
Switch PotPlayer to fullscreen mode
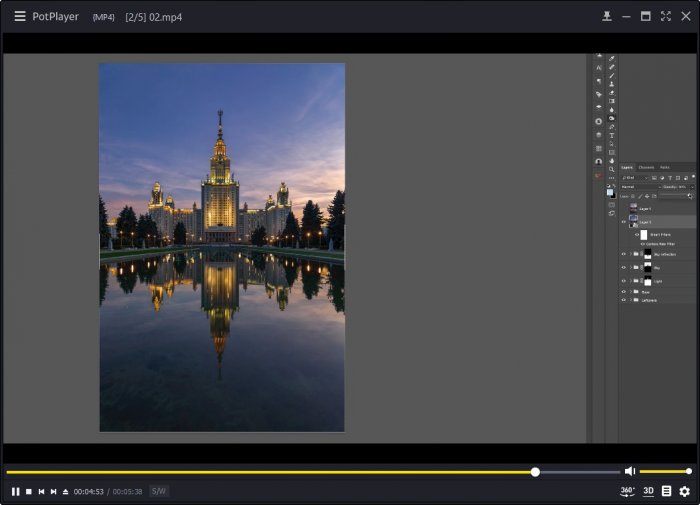tap(666, 17)
